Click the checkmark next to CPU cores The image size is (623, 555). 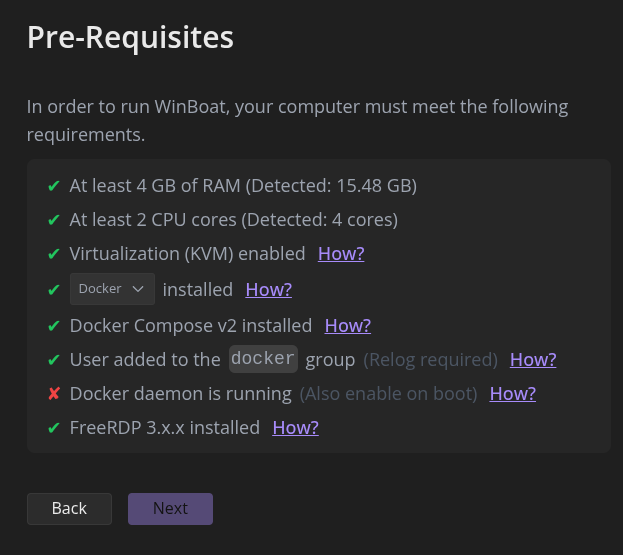click(54, 219)
